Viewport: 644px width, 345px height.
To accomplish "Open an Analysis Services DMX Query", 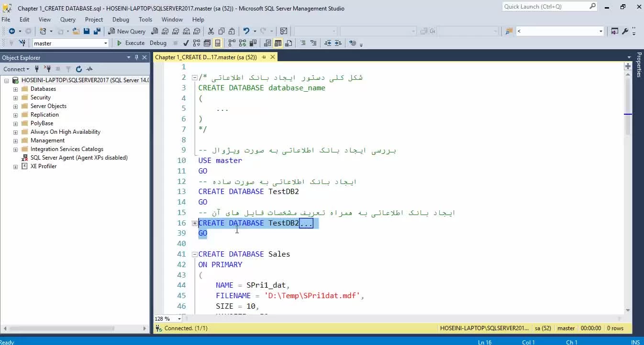I will click(x=176, y=31).
